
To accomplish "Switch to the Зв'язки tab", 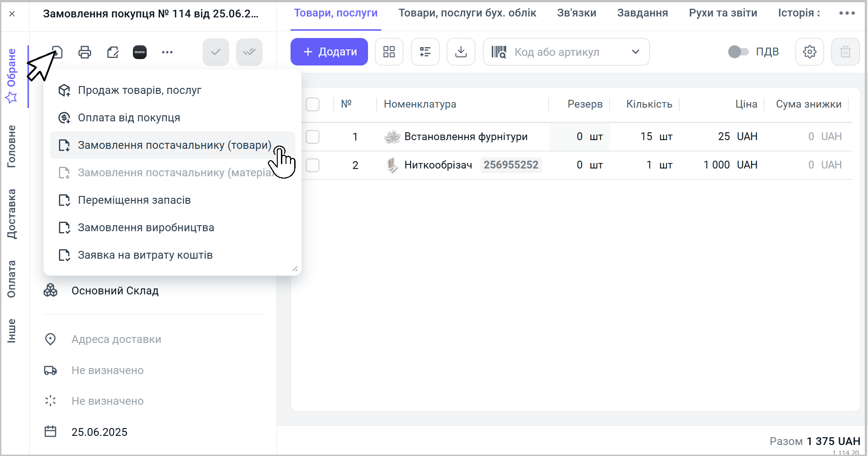I will [576, 13].
